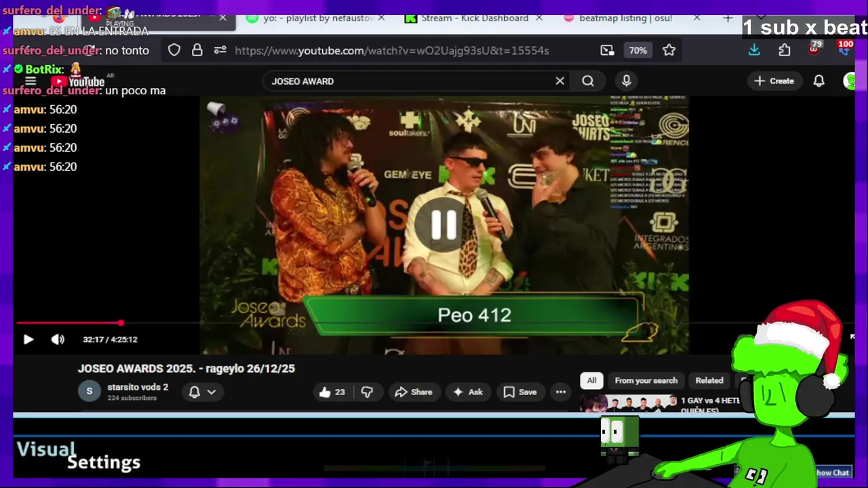Viewport: 868px width, 488px height.
Task: Start voice search with the microphone icon
Action: pos(627,81)
